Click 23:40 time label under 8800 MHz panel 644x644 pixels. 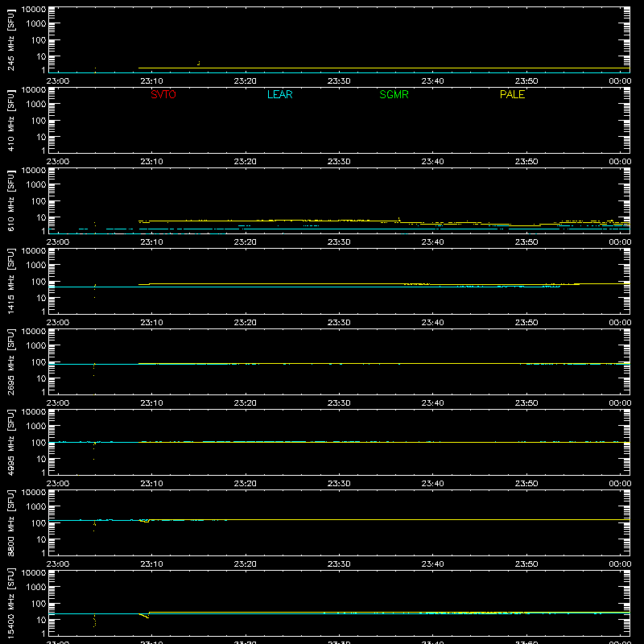click(432, 564)
